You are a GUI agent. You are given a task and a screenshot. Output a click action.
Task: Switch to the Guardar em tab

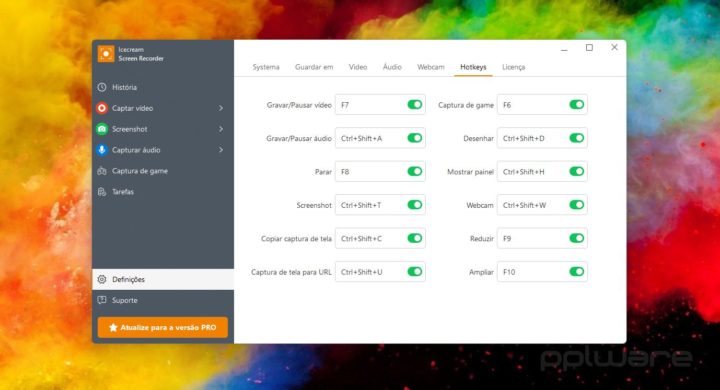click(x=314, y=67)
